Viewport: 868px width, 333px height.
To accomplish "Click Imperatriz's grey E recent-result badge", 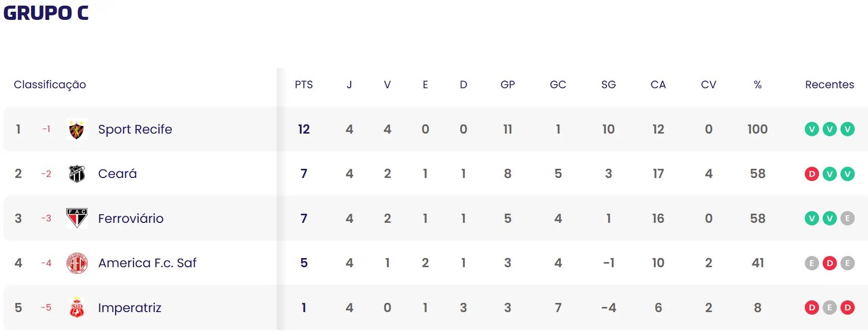I will pos(829,308).
